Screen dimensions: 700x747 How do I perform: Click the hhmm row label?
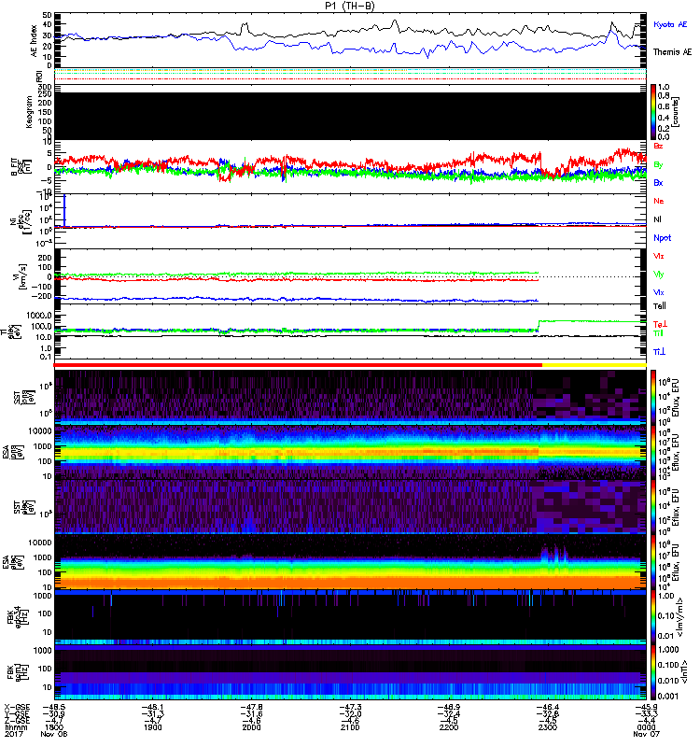(x=16, y=727)
